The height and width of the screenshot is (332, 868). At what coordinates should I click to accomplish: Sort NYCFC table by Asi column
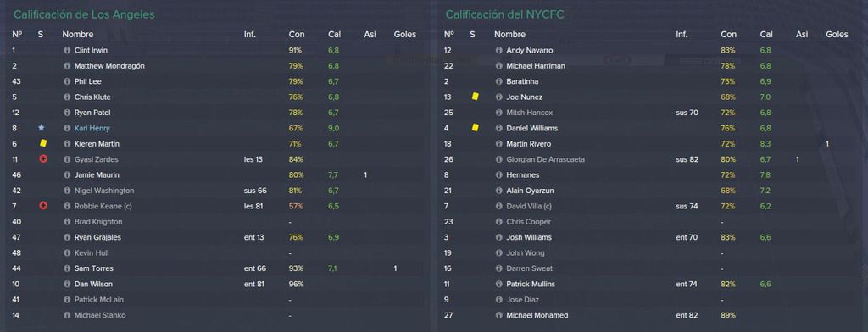click(x=802, y=35)
